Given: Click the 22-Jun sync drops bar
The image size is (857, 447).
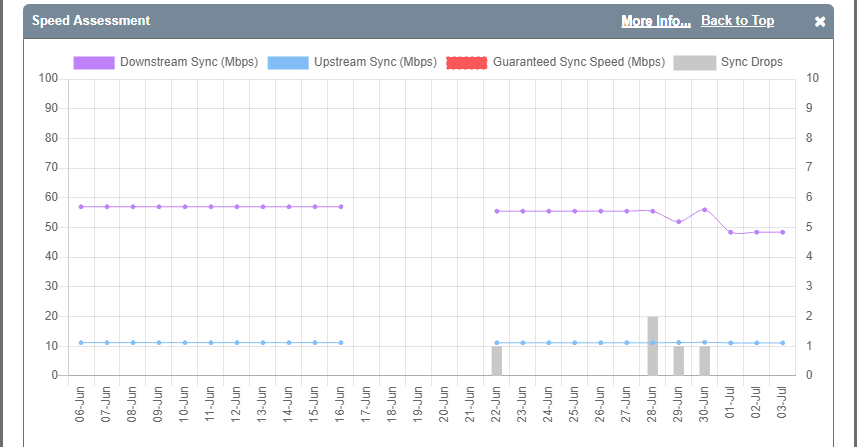Looking at the screenshot, I should [x=497, y=361].
